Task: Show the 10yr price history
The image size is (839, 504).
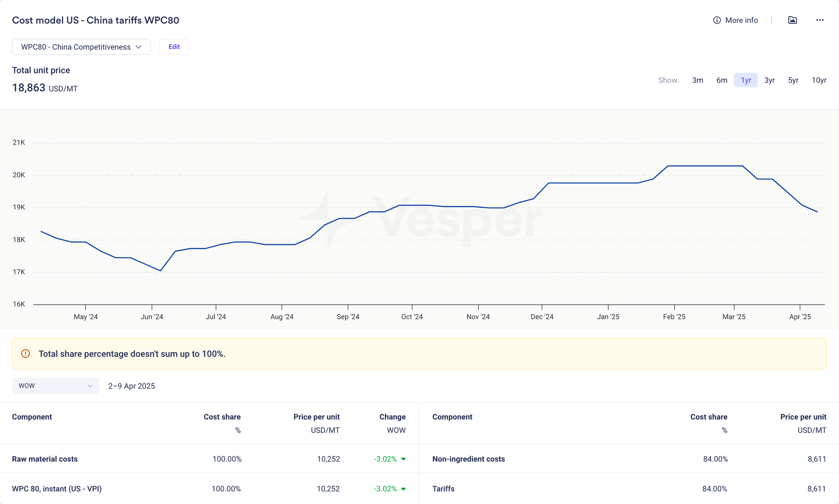Action: [x=819, y=80]
